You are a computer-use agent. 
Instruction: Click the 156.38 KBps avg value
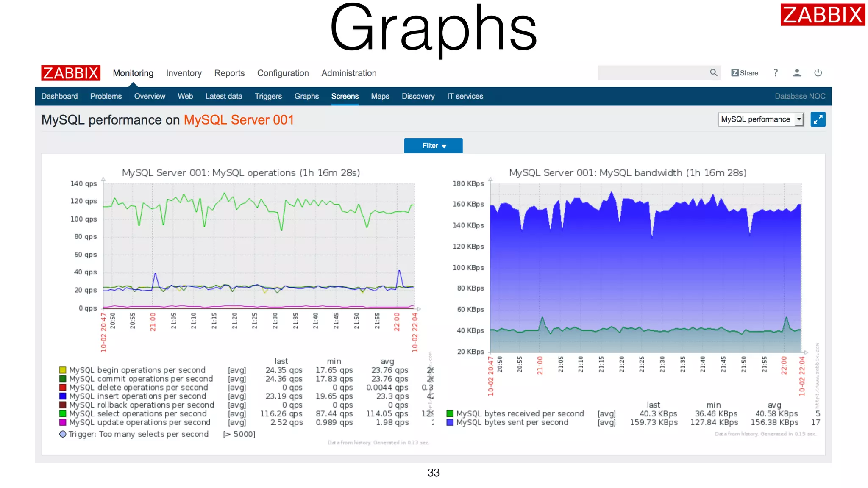point(775,422)
